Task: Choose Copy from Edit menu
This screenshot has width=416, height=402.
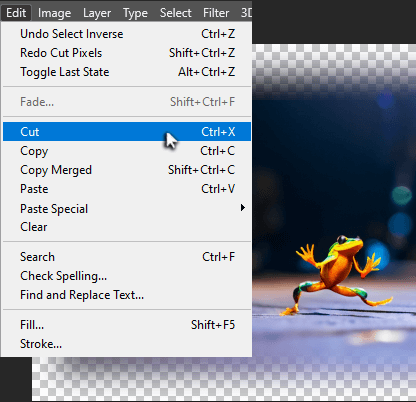Action: coord(127,151)
